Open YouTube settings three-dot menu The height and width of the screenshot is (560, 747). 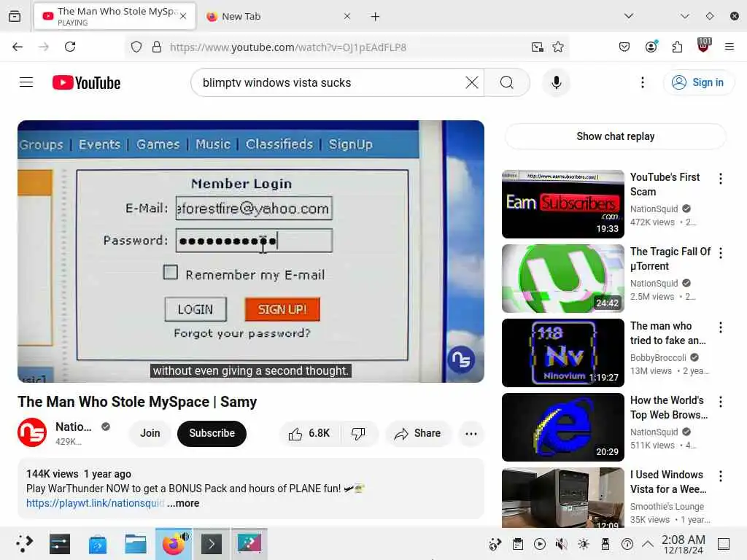click(642, 82)
